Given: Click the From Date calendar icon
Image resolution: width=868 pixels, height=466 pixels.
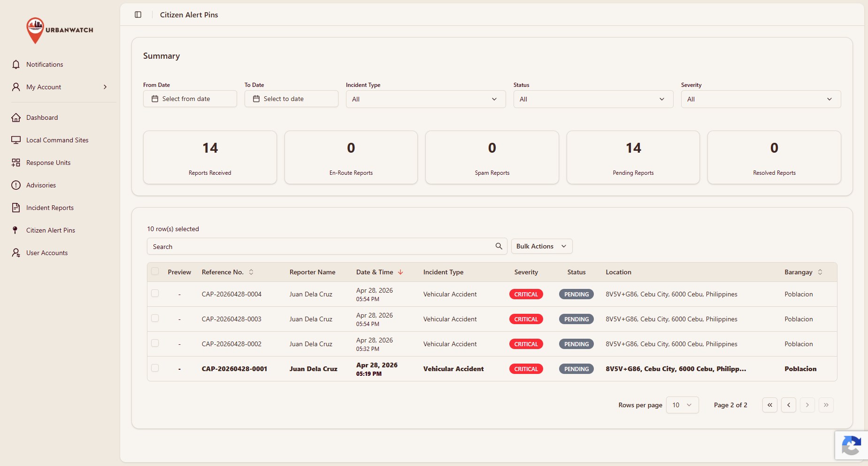Looking at the screenshot, I should [155, 99].
